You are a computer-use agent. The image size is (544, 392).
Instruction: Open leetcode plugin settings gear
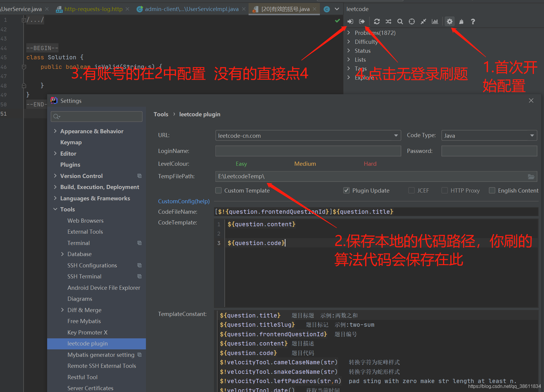tap(449, 21)
